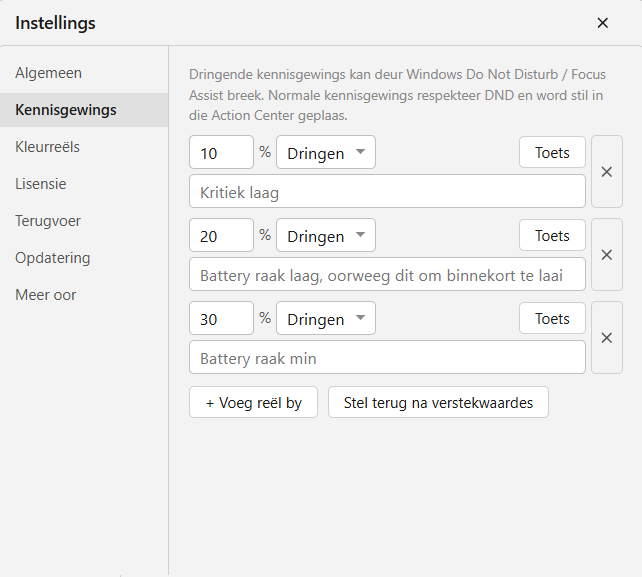Test the 20% notification with Toets
Viewport: 642px width, 577px height.
point(552,235)
